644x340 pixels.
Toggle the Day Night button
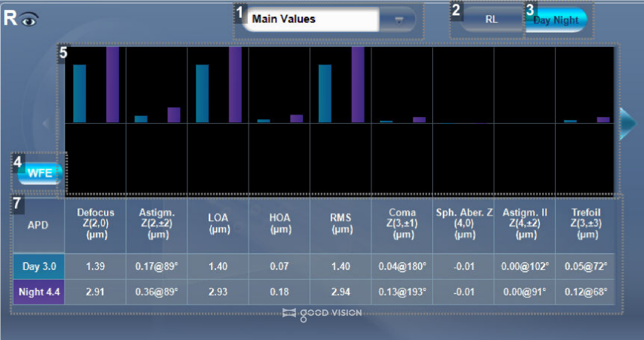(556, 20)
